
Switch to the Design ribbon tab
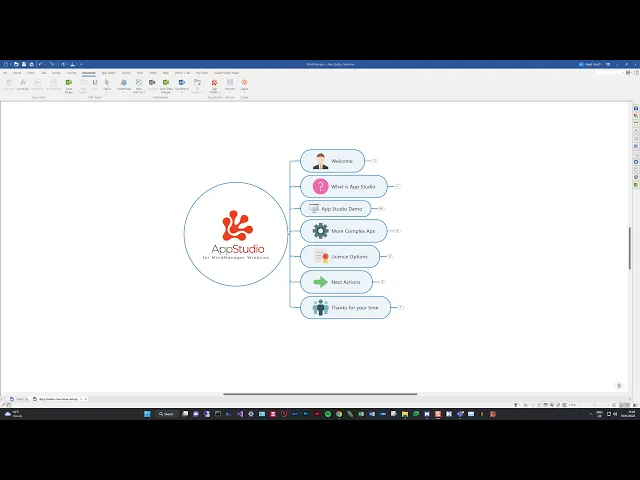[x=56, y=73]
